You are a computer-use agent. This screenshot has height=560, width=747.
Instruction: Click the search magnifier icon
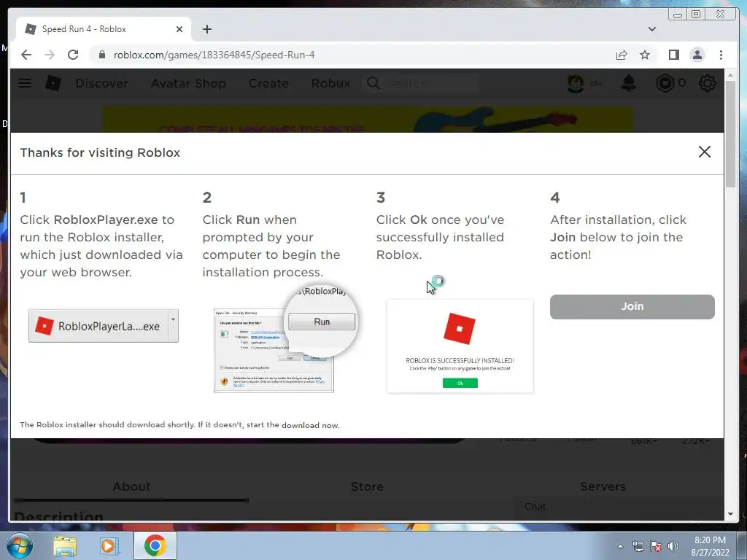coord(373,83)
